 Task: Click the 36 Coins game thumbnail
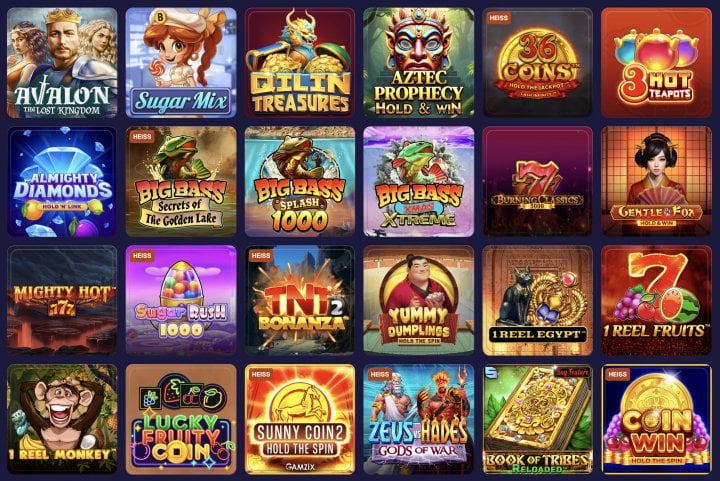tap(538, 62)
